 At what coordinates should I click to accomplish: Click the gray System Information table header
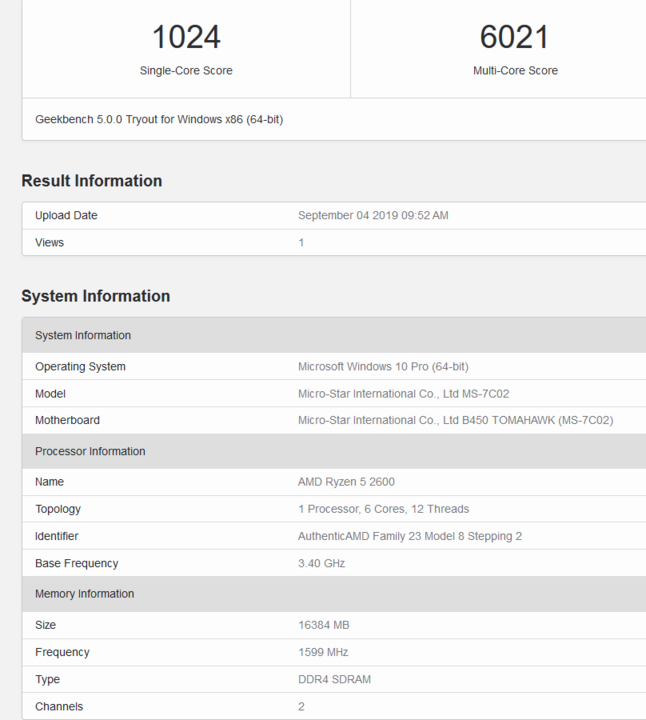pos(334,335)
